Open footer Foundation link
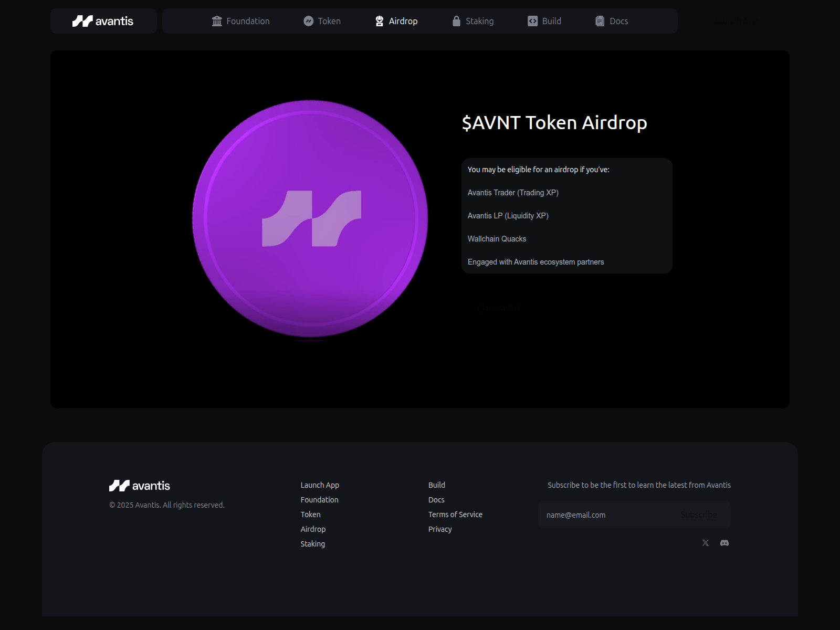The height and width of the screenshot is (630, 840). pyautogui.click(x=319, y=500)
